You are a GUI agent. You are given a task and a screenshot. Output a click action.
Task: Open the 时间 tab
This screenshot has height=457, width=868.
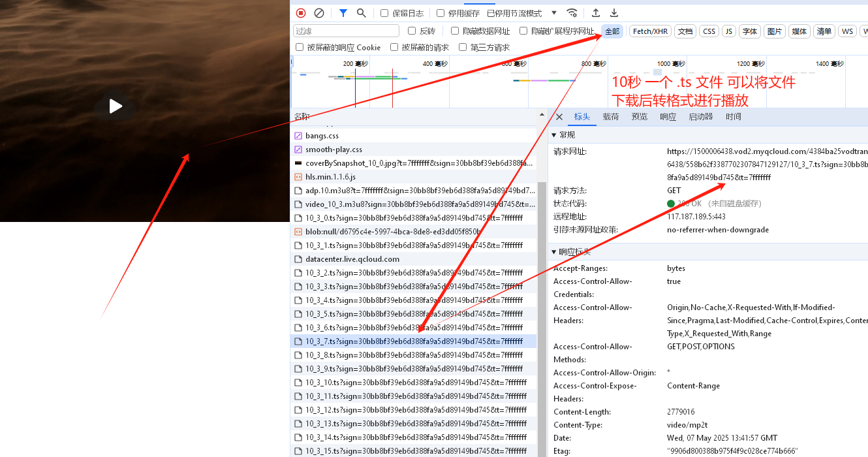(734, 117)
